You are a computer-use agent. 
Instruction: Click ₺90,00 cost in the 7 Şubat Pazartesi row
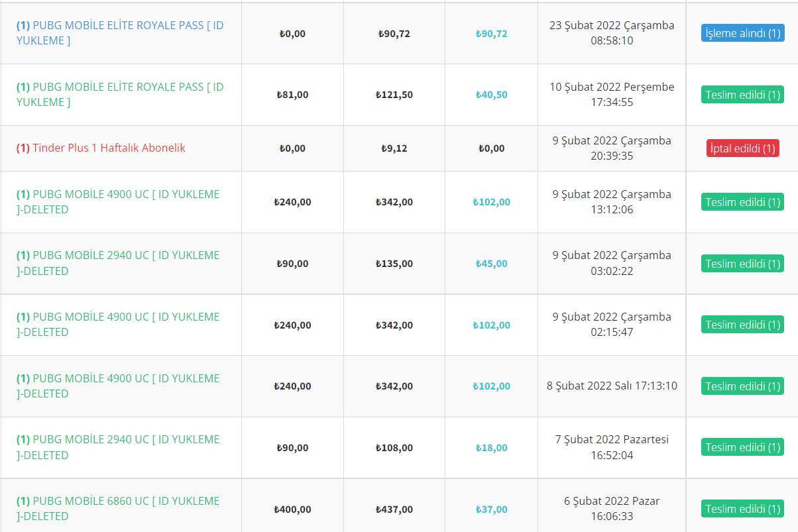point(292,448)
